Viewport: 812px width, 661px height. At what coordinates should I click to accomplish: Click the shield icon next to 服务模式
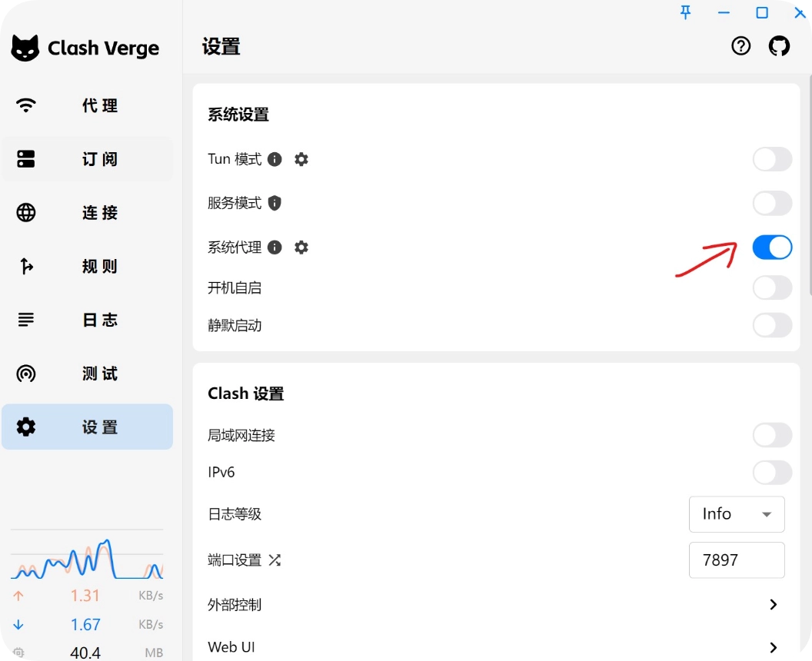[275, 203]
